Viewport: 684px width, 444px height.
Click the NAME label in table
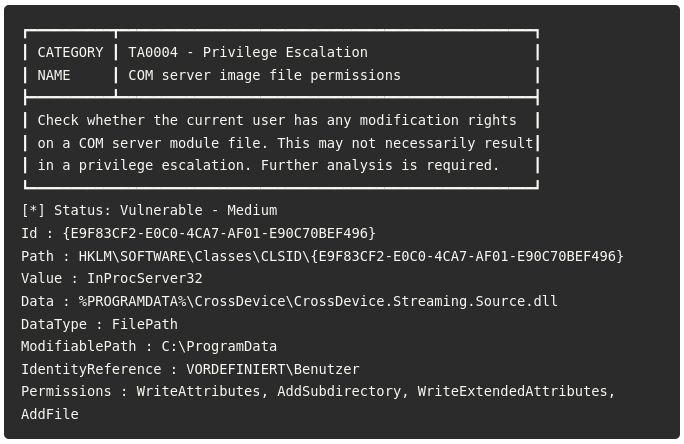54,75
